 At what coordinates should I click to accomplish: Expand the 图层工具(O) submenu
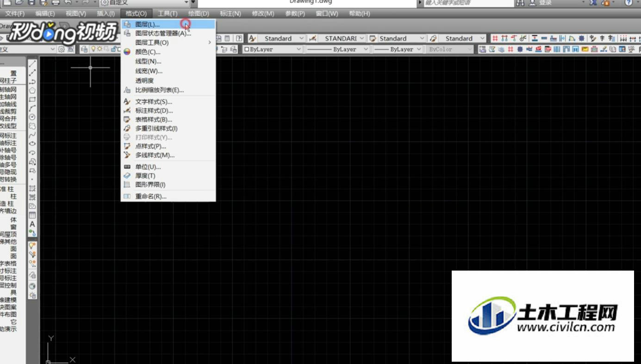[168, 43]
